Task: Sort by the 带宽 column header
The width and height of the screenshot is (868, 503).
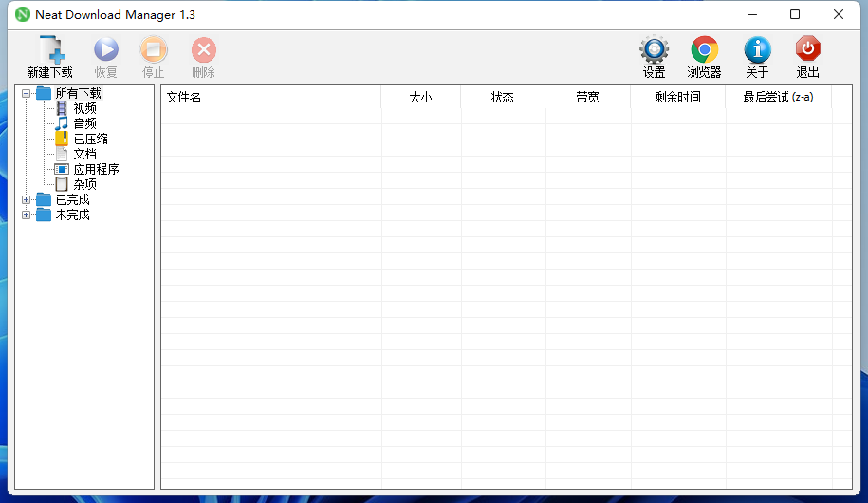Action: 588,97
